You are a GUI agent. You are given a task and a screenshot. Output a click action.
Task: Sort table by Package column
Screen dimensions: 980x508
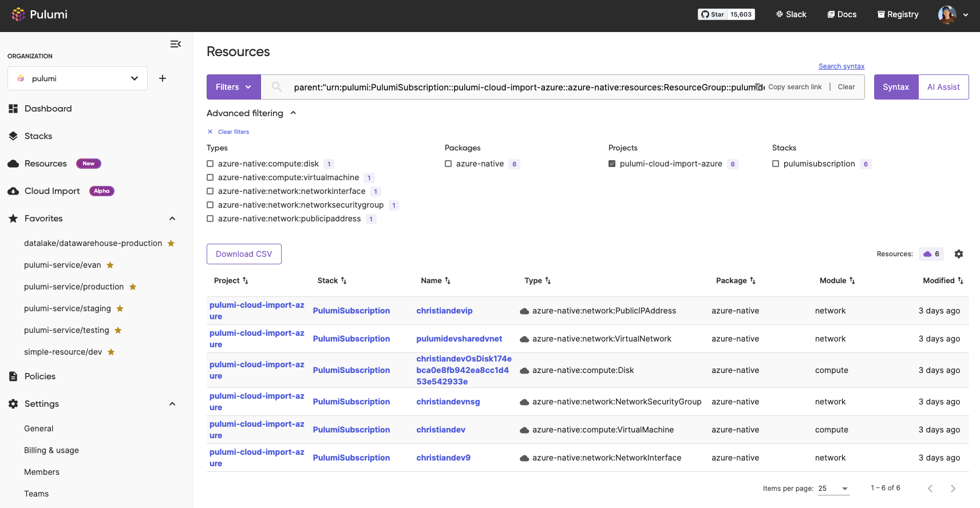[x=736, y=280]
